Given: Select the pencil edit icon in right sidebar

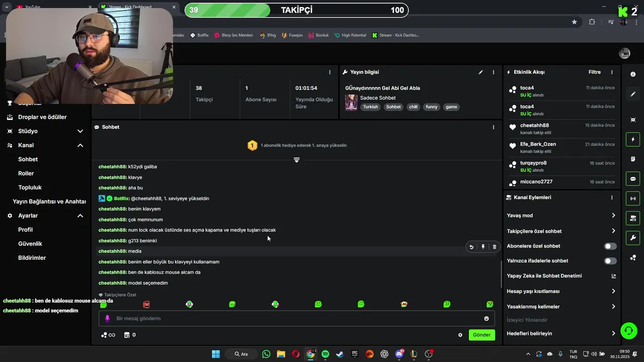Looking at the screenshot, I should 633,94.
